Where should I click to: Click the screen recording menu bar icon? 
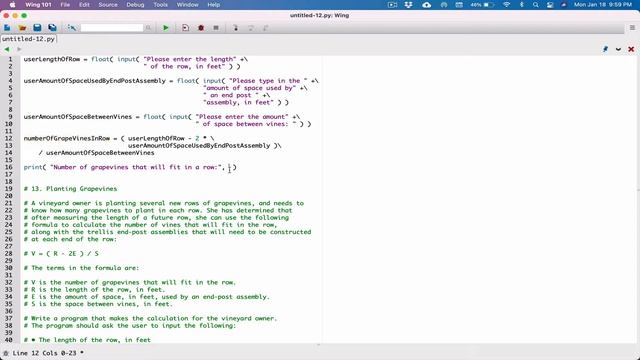pos(392,5)
